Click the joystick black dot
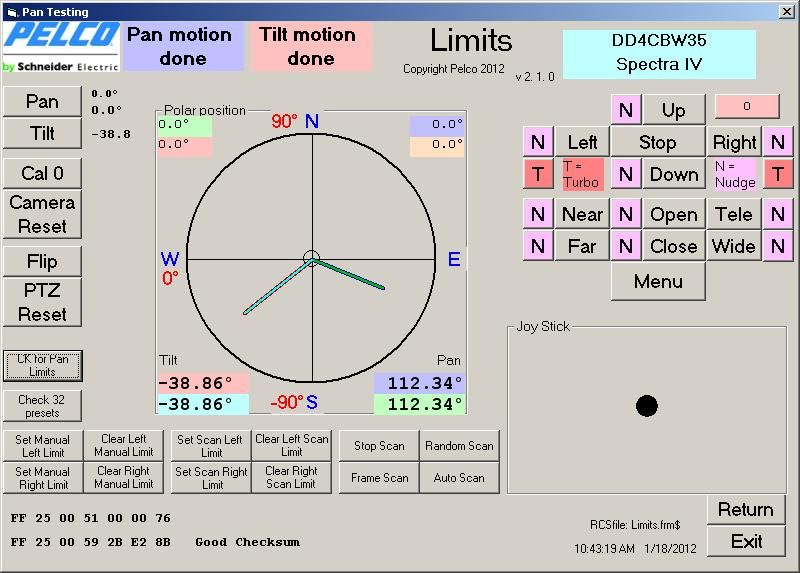The height and width of the screenshot is (573, 800). pos(647,406)
